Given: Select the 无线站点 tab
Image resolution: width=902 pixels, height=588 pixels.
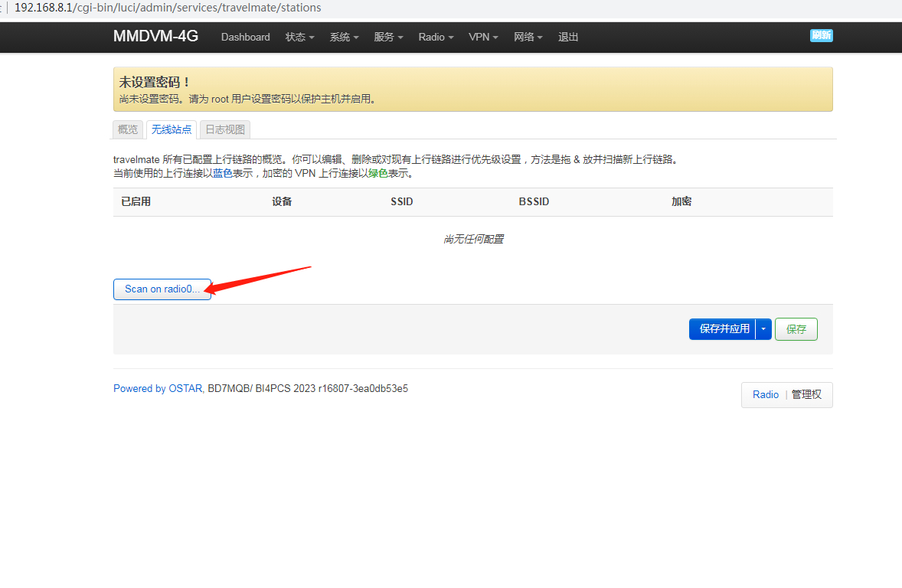Looking at the screenshot, I should point(172,129).
